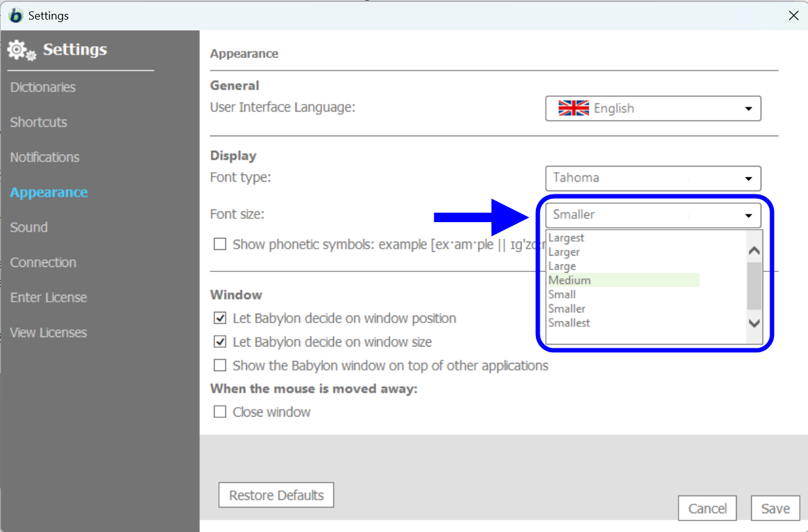Open the Dictionaries settings section
808x532 pixels.
click(x=43, y=87)
